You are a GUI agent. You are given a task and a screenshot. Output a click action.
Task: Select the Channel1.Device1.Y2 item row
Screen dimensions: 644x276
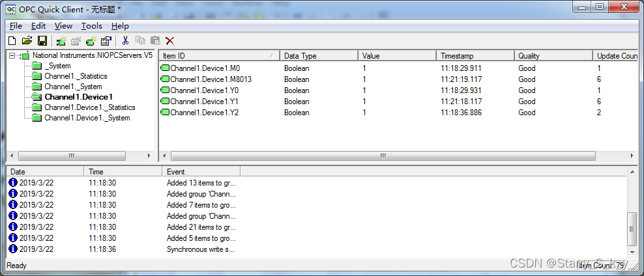(398, 113)
